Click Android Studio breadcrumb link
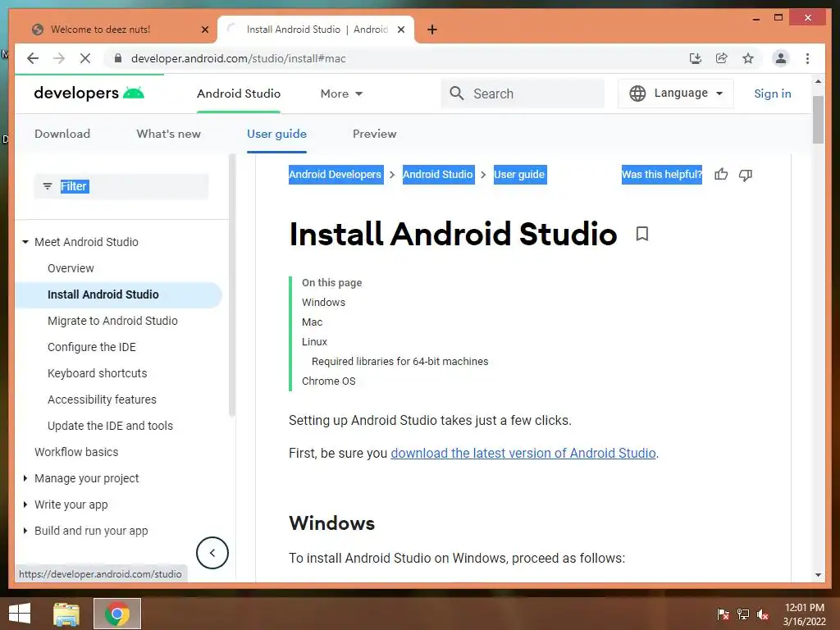Screen dimensions: 840x630 coord(438,175)
